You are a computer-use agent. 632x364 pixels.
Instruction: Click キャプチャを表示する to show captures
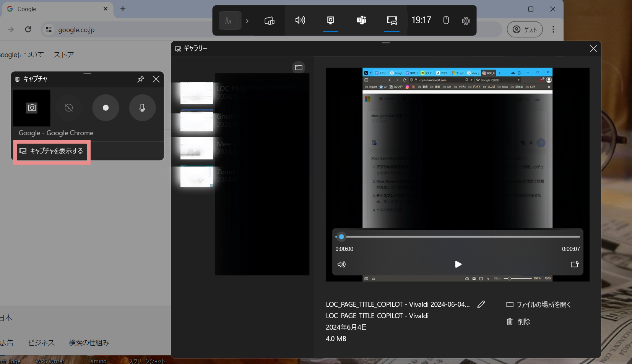(x=52, y=151)
